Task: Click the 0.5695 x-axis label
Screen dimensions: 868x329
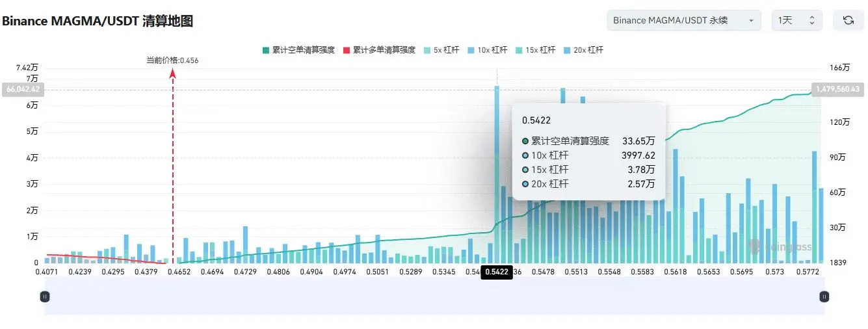Action: pyautogui.click(x=741, y=272)
